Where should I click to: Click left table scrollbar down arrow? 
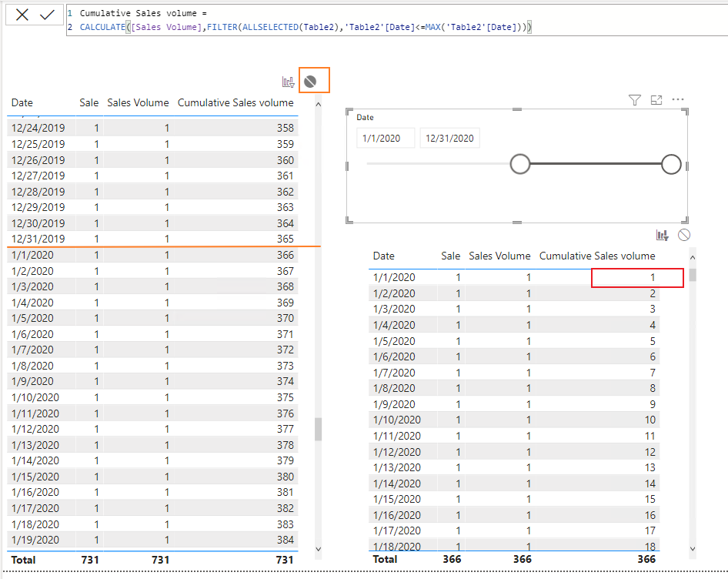[318, 549]
